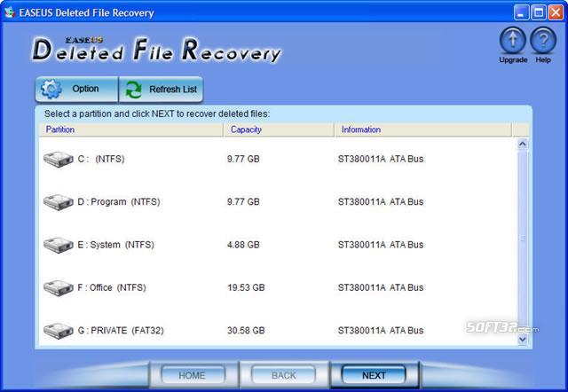Sort by the Capacity column header
Screen dimensions: 568x392
coord(279,129)
